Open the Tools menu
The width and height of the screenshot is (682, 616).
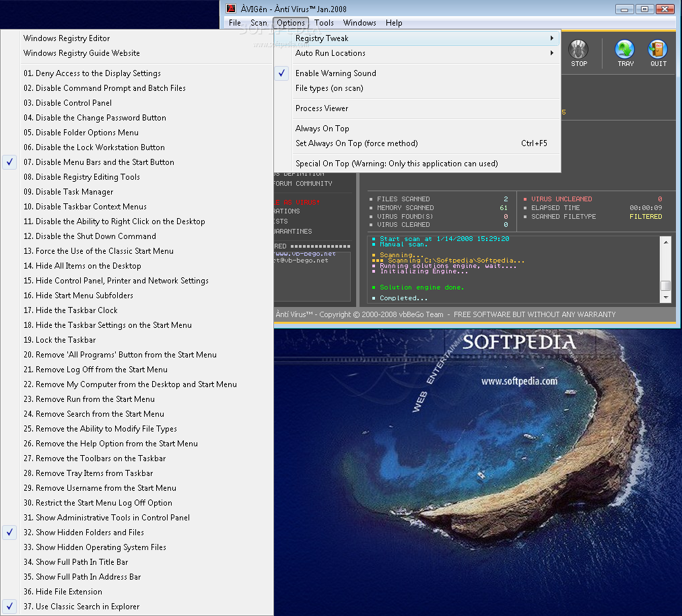(x=324, y=23)
